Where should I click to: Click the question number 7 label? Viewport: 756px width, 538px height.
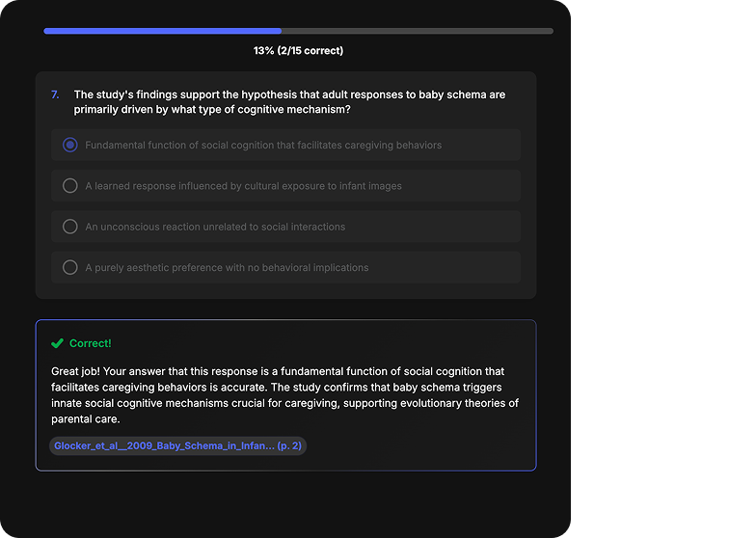point(56,94)
